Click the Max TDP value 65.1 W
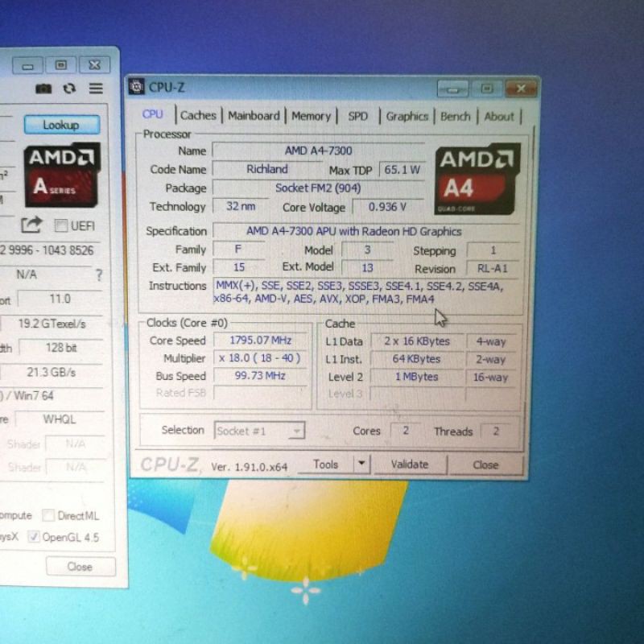644x644 pixels. click(402, 169)
